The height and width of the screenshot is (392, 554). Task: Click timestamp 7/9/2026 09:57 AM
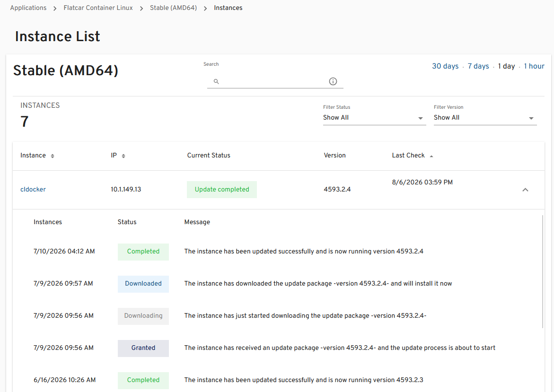click(x=63, y=284)
